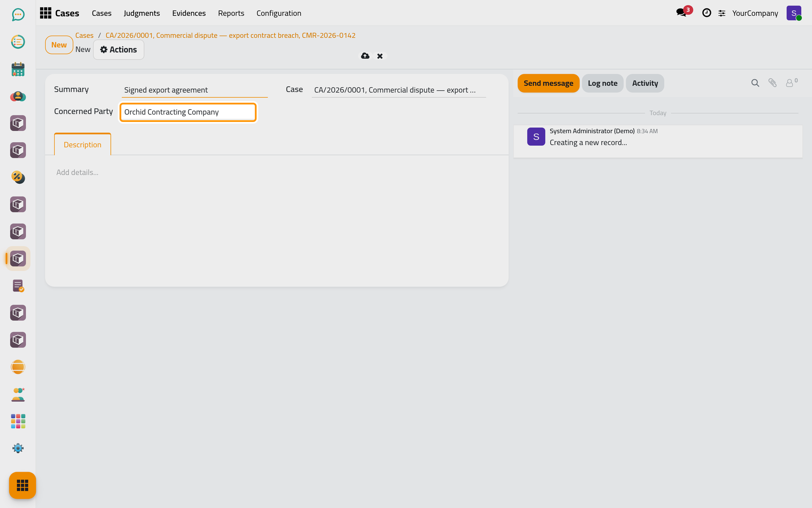Open the Calendar app in sidebar
This screenshot has height=508, width=812.
[x=18, y=69]
